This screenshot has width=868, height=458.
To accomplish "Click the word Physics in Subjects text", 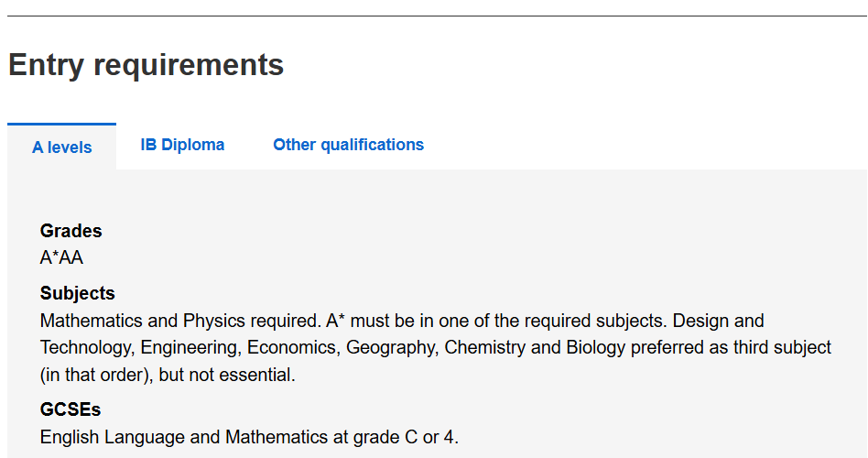I will 212,321.
